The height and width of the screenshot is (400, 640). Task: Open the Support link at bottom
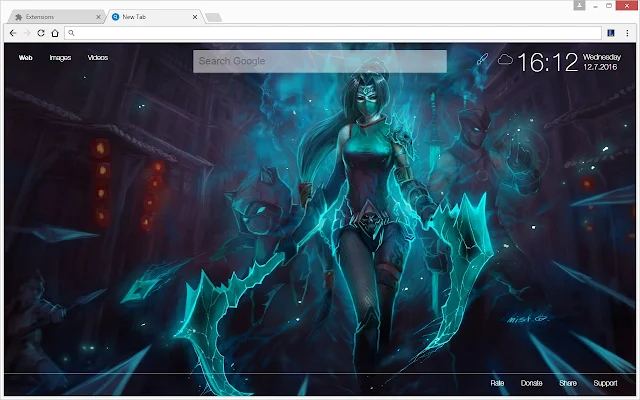coord(605,383)
